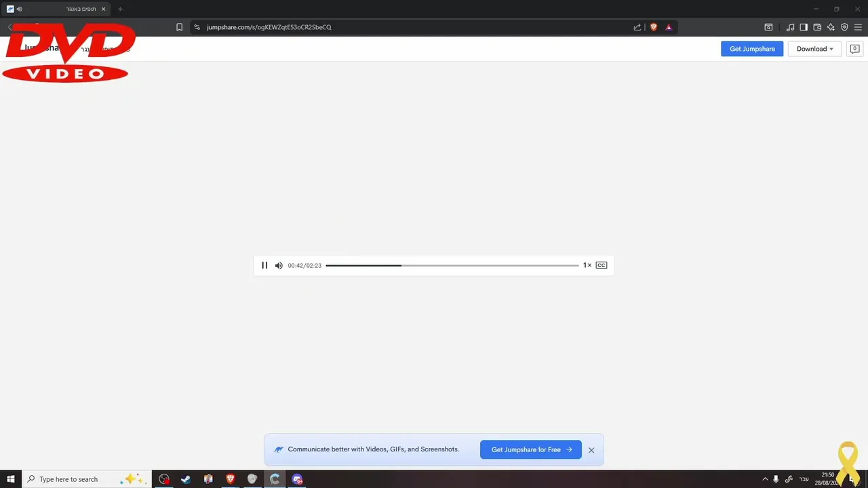Open Leo AI assistant icon
The height and width of the screenshot is (488, 868).
tap(831, 27)
